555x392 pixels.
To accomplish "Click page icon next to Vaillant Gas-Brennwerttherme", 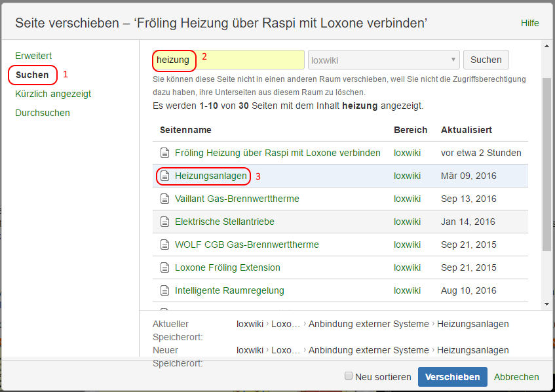I will [x=165, y=199].
